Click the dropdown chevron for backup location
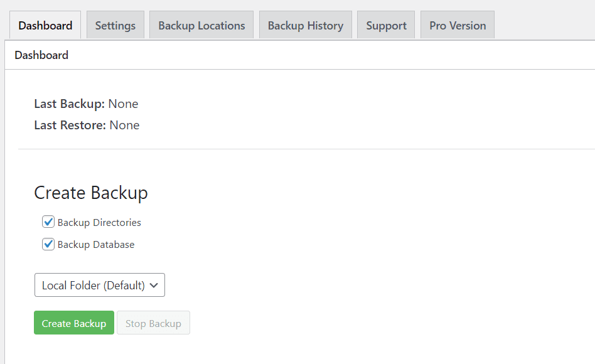The width and height of the screenshot is (595, 364). [154, 285]
